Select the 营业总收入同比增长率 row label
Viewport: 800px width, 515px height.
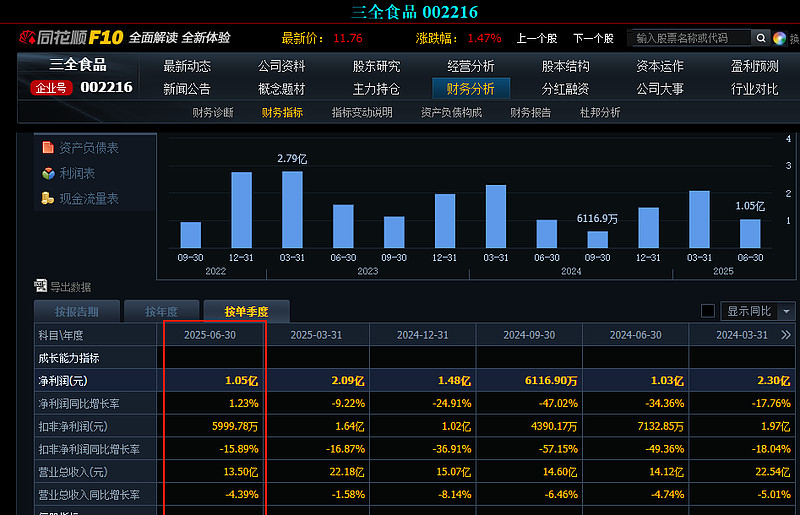click(89, 495)
